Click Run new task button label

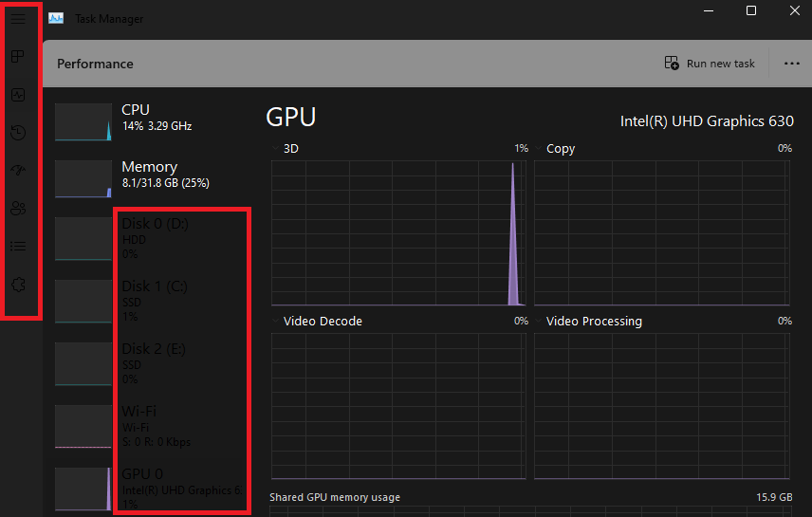click(720, 64)
